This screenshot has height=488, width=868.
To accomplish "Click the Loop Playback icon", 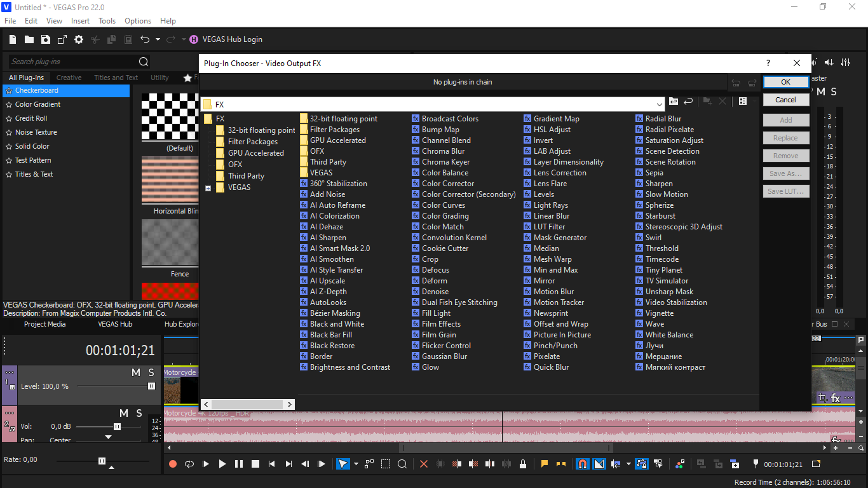I will (x=189, y=464).
